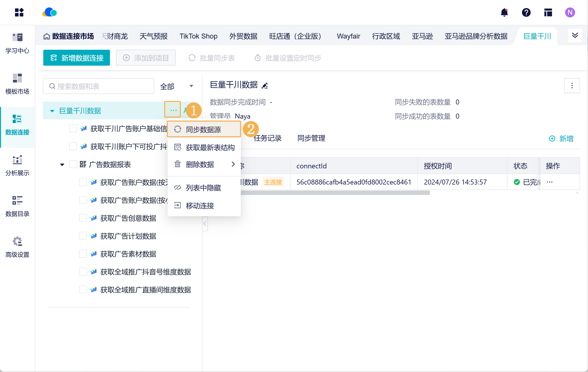Collapse the 广告数据报表 tree node
The width and height of the screenshot is (588, 372).
62,165
